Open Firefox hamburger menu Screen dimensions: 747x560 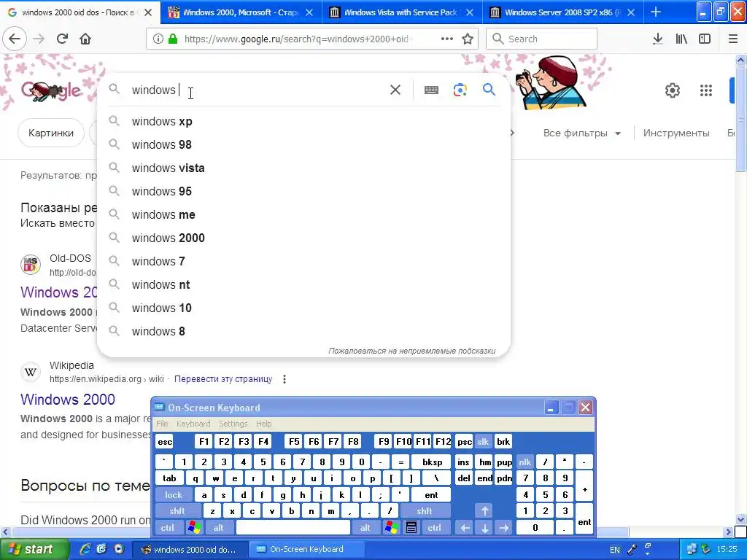[x=733, y=39]
